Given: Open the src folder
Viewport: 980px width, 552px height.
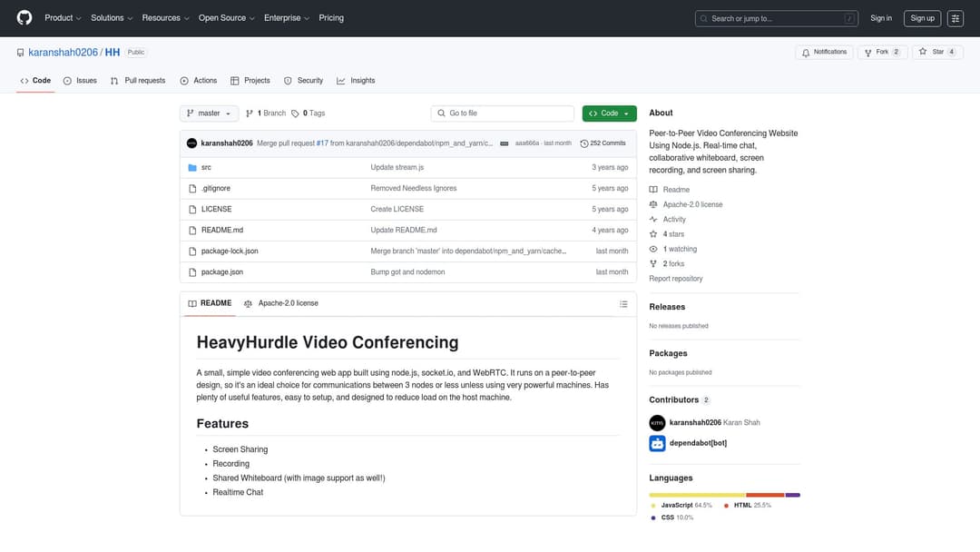Looking at the screenshot, I should 206,168.
